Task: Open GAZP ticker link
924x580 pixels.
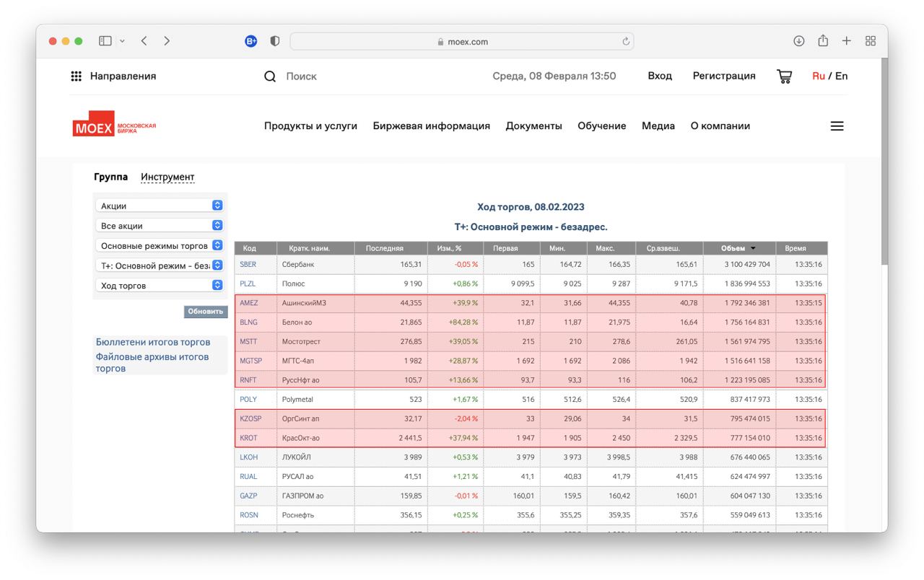Action: point(248,496)
